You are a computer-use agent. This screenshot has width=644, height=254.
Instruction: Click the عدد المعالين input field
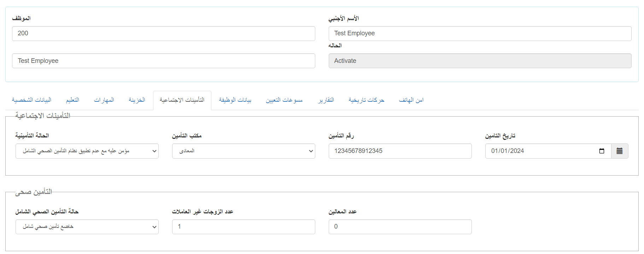pos(400,227)
